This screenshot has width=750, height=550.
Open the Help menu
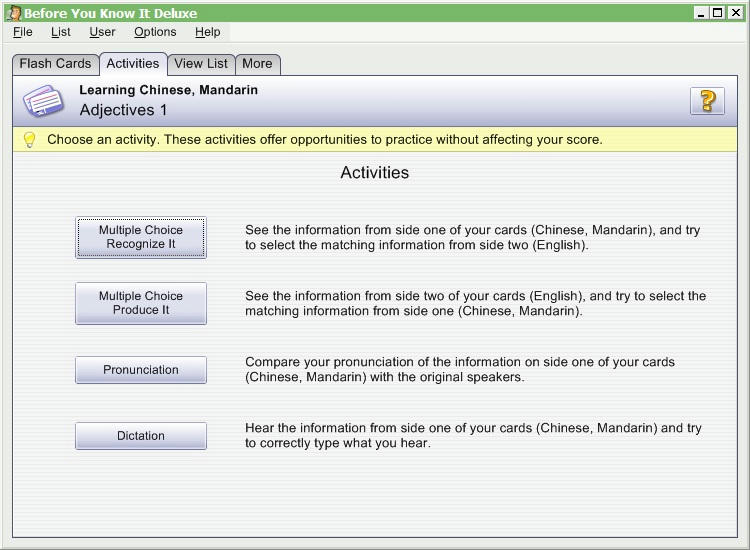coord(208,32)
